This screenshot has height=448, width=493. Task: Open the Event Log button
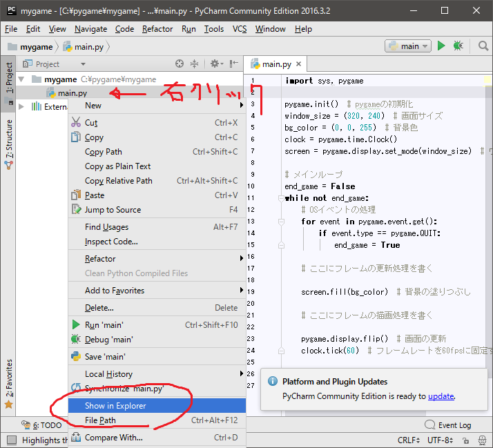click(x=447, y=425)
